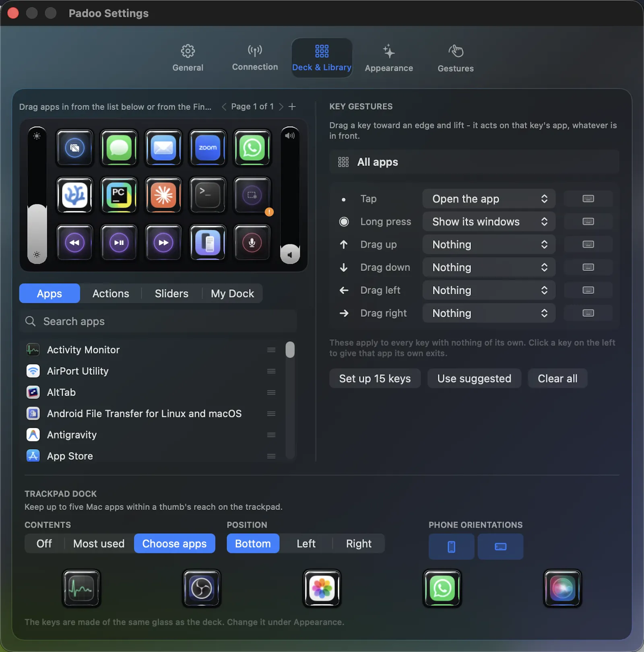The height and width of the screenshot is (652, 644).
Task: Click the Set up 15 keys button
Action: 375,379
